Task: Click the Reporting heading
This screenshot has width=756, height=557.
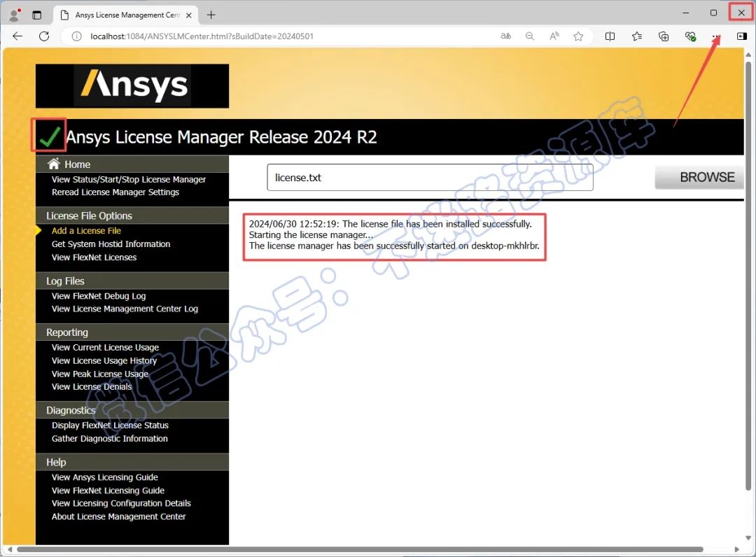Action: pyautogui.click(x=67, y=332)
